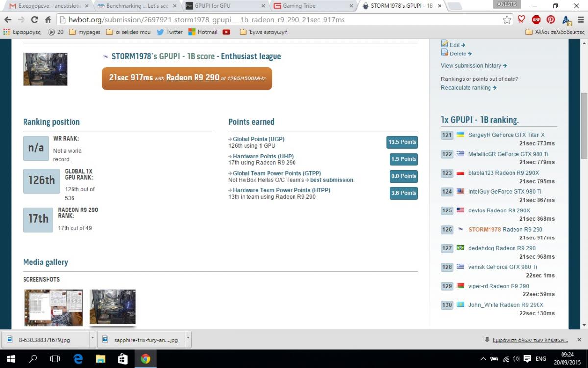Click the 3.6 Points badge
The height and width of the screenshot is (368, 588).
click(404, 193)
